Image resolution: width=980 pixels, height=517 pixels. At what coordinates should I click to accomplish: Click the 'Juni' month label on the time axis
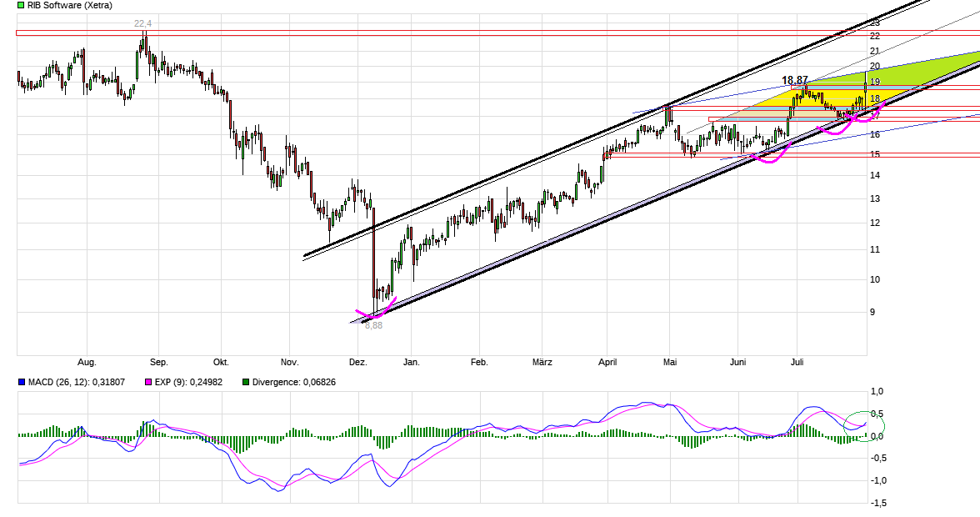pos(738,362)
